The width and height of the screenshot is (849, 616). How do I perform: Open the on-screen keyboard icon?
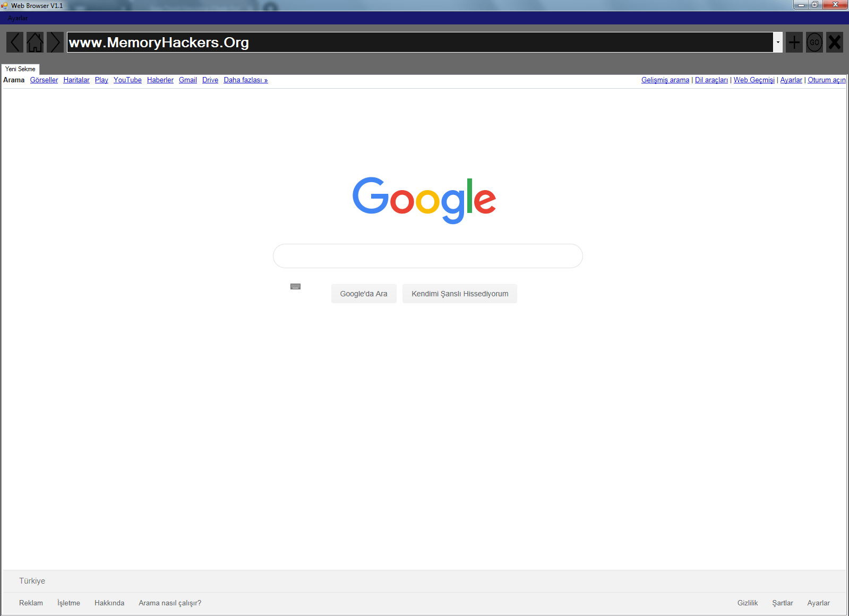pyautogui.click(x=296, y=287)
